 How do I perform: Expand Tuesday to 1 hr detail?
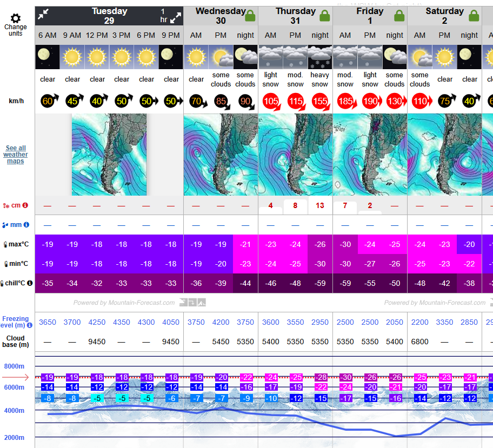click(x=175, y=18)
